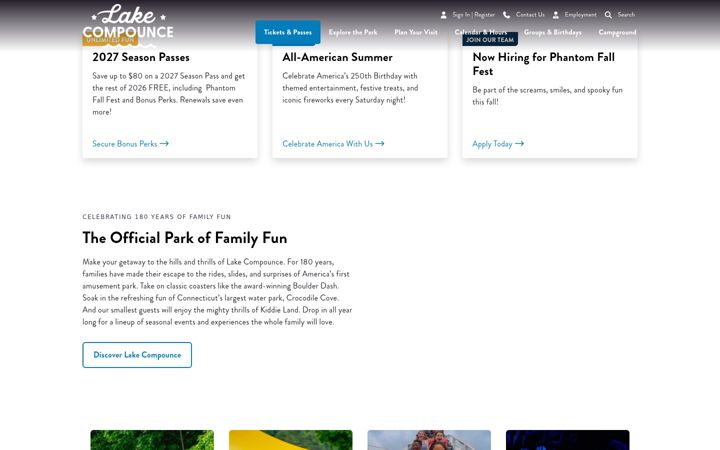Screen dimensions: 720x450
Task: Open the Groups & Birthdays menu
Action: 553,32
